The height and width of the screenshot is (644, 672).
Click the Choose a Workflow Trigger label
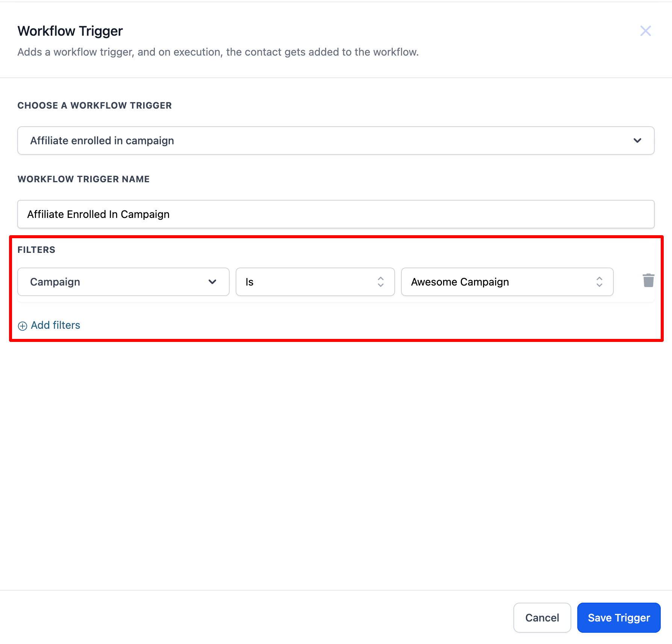95,106
